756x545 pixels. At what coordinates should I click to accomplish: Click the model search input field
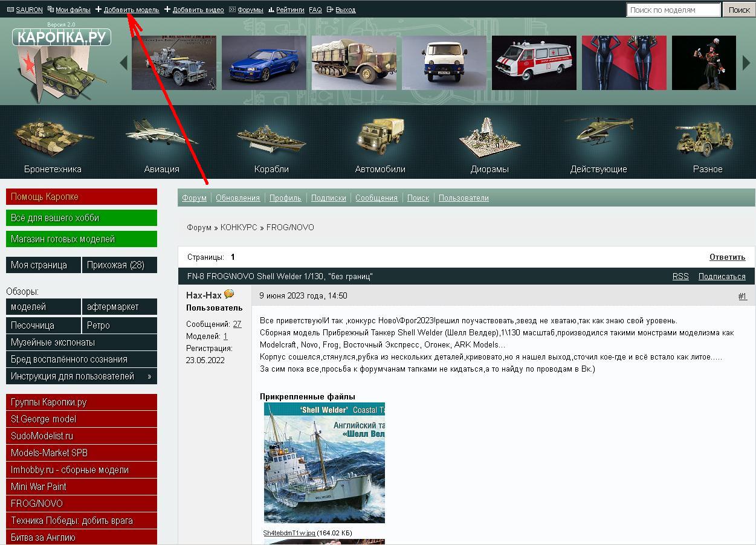(x=673, y=10)
